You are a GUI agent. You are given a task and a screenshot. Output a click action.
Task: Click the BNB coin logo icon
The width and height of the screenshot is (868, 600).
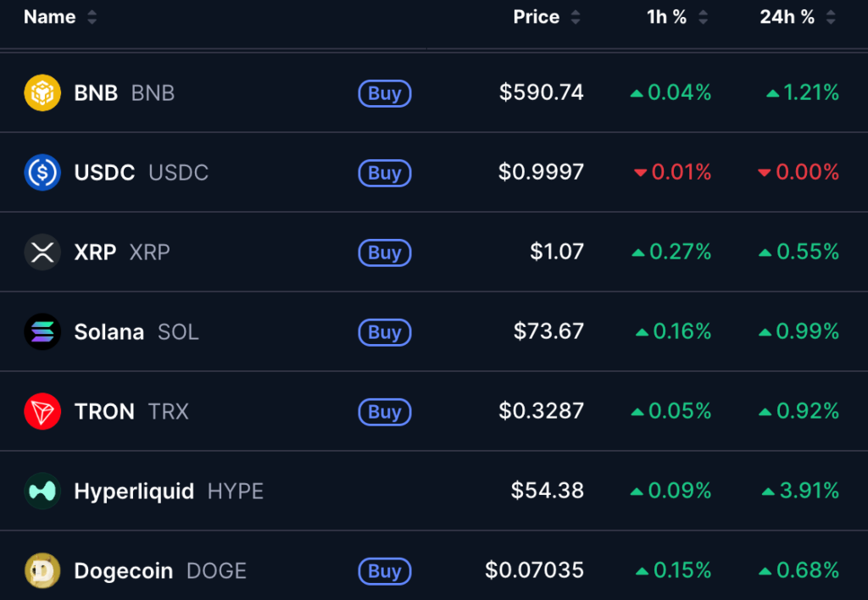pyautogui.click(x=42, y=93)
